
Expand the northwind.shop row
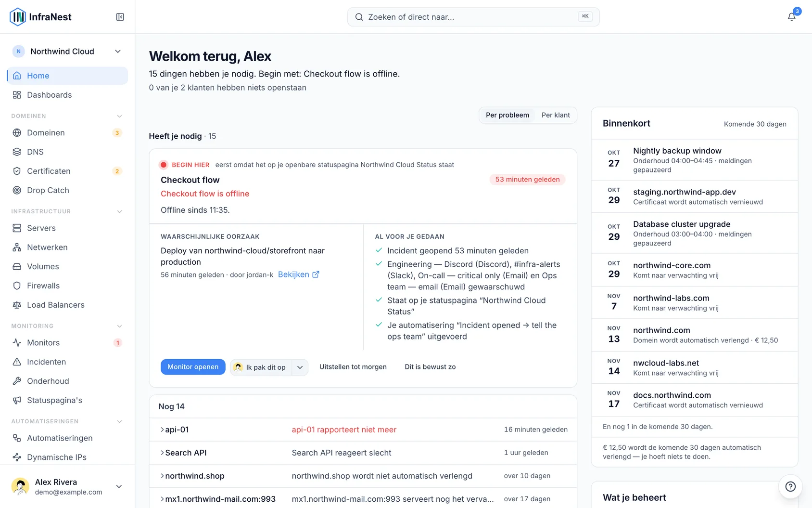(x=363, y=476)
